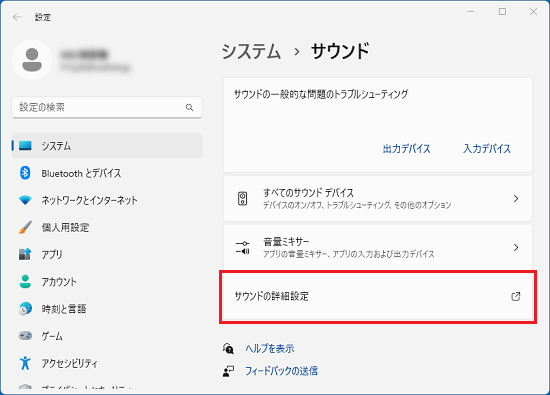
Task: Open アプリ settings category
Action: pos(107,254)
